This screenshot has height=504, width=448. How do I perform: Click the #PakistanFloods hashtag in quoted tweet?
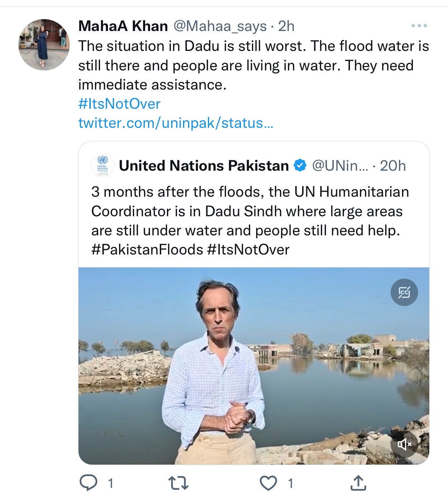coord(147,250)
